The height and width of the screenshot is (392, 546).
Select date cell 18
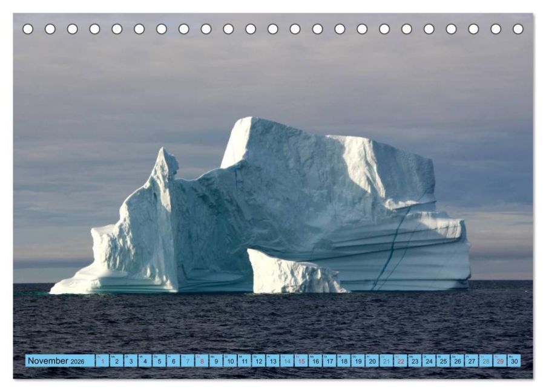pyautogui.click(x=344, y=361)
